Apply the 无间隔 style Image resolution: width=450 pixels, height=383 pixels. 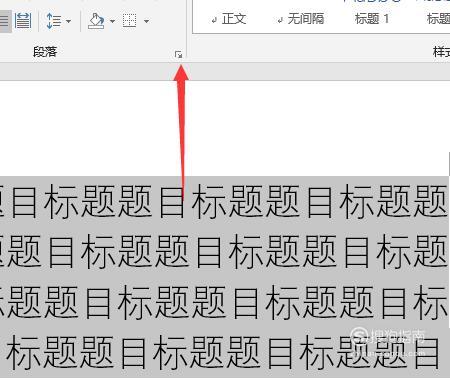(301, 19)
